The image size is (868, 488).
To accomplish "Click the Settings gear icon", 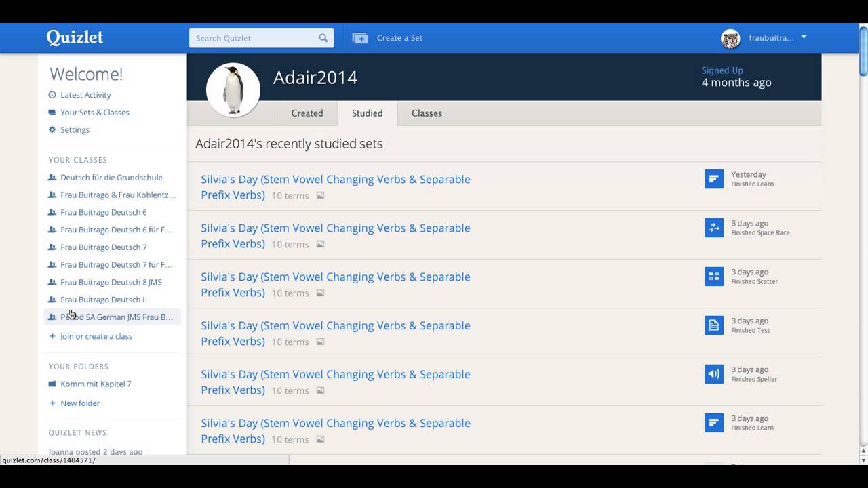I will pos(52,129).
